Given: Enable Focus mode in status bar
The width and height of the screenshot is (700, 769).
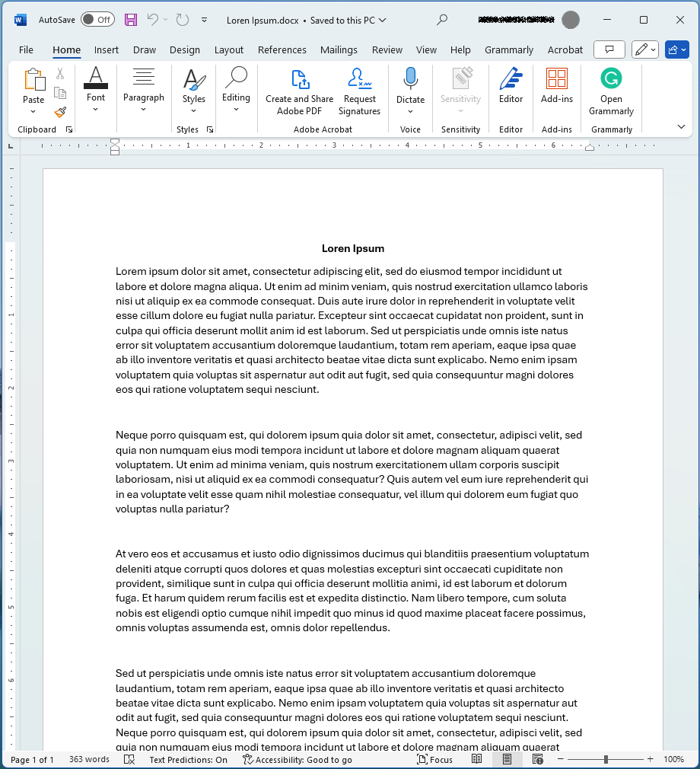Looking at the screenshot, I should pos(434,759).
